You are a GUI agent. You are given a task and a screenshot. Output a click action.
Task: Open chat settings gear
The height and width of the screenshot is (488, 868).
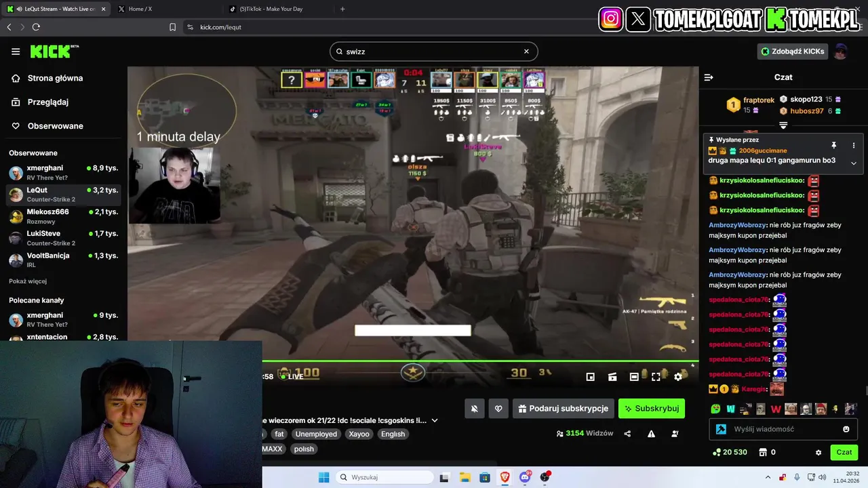point(818,452)
